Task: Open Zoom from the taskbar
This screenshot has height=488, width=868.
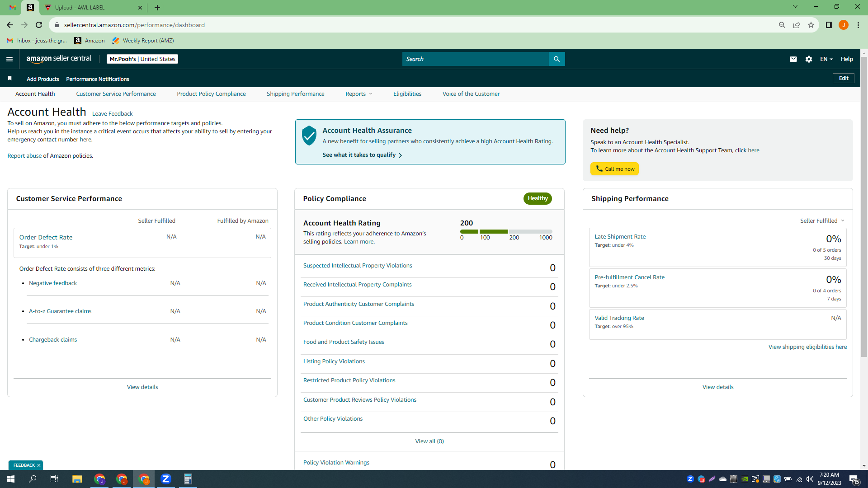Action: pyautogui.click(x=166, y=479)
